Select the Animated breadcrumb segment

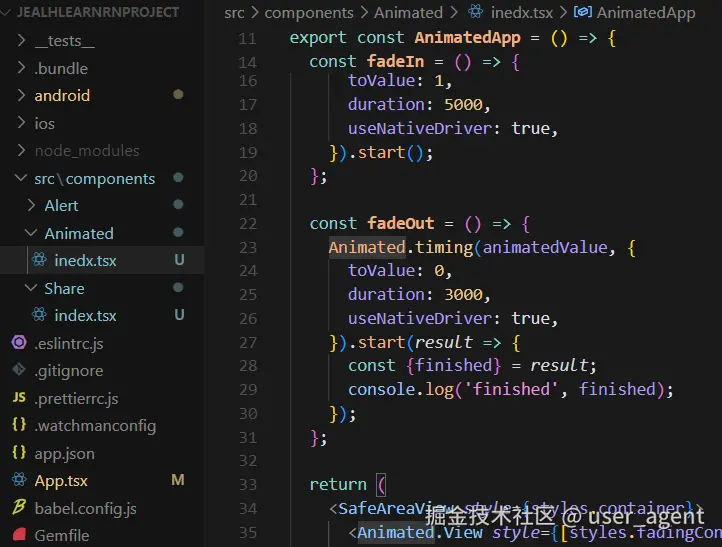pyautogui.click(x=408, y=12)
